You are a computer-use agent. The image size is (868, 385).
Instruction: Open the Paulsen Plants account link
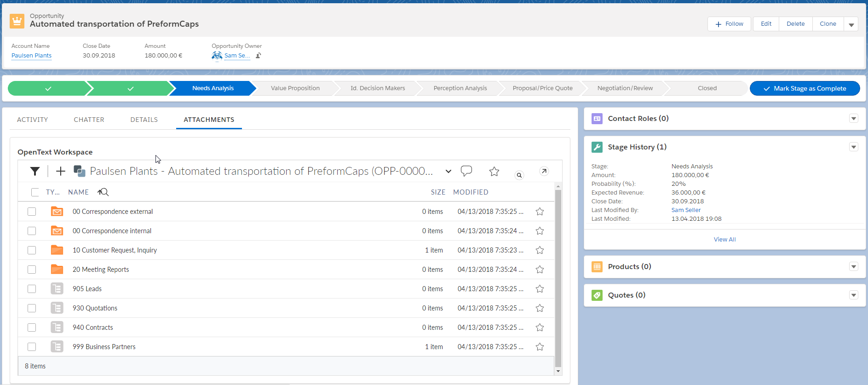point(32,56)
